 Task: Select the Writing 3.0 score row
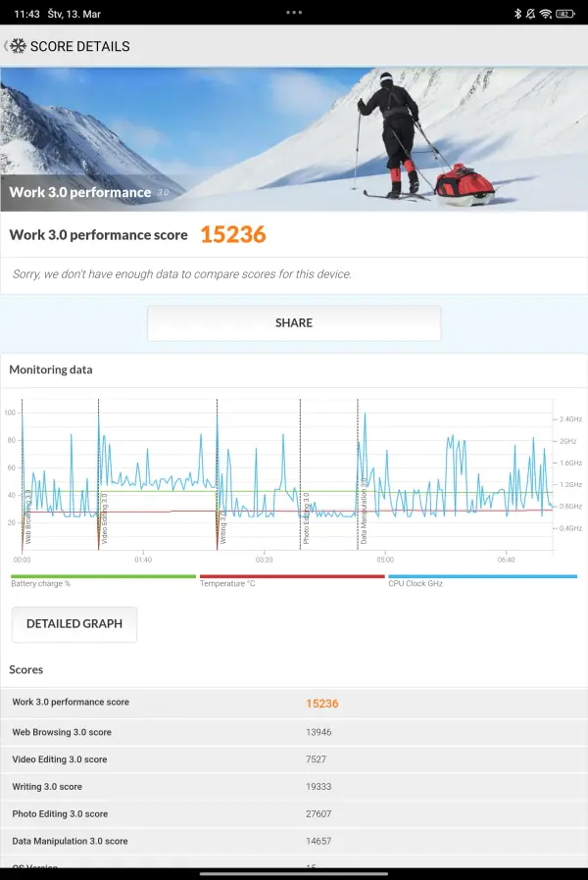coord(294,787)
